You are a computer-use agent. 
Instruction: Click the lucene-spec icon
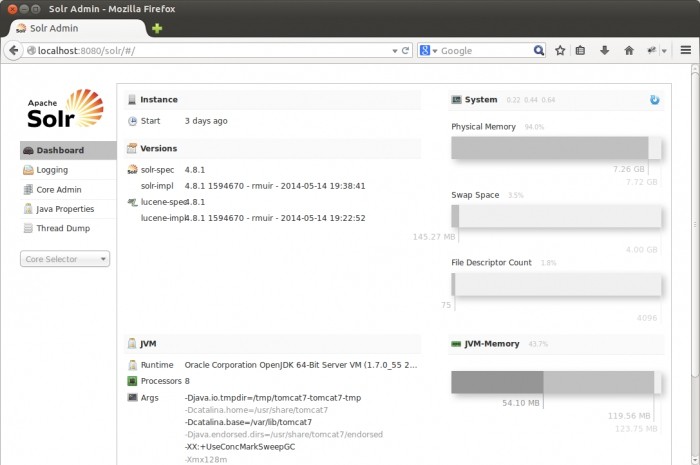(x=133, y=202)
